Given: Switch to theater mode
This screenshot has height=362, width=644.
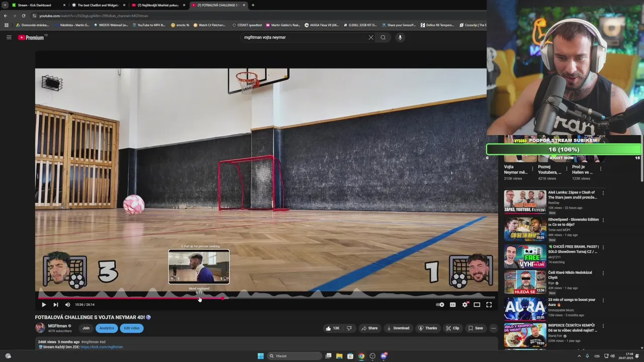Looking at the screenshot, I should tap(477, 305).
